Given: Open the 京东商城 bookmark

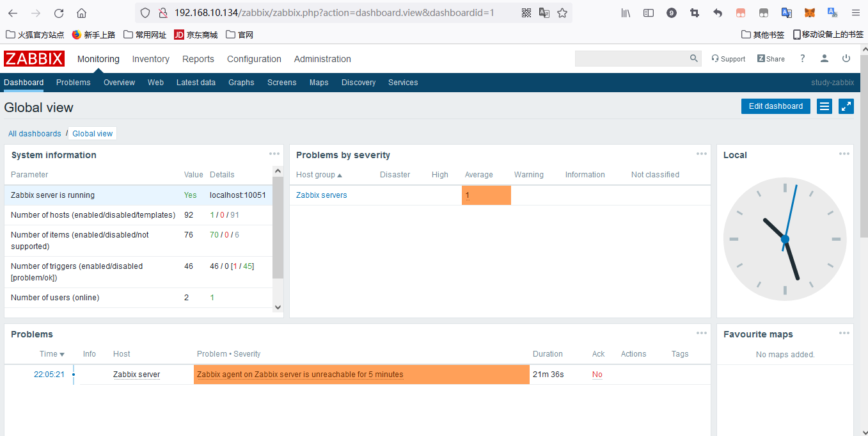Looking at the screenshot, I should [196, 35].
